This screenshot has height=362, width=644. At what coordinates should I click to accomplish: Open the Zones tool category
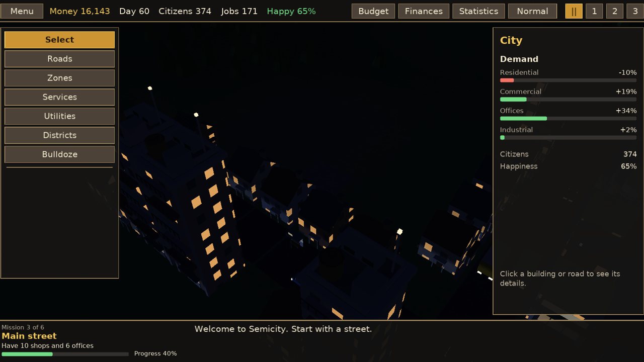pos(59,78)
